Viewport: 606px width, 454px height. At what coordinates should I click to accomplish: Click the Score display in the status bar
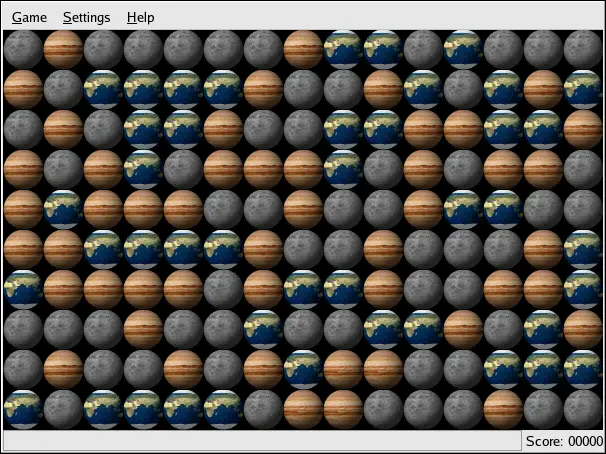tap(563, 441)
